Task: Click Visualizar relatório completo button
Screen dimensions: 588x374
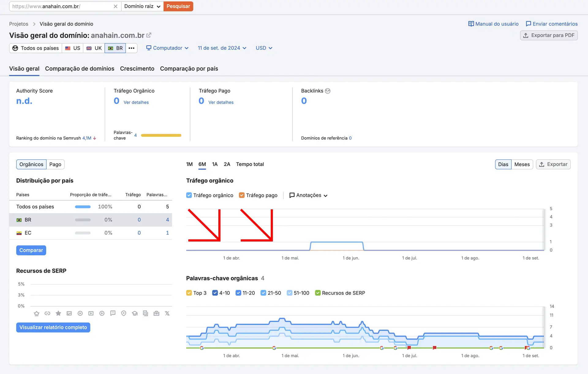Action: click(x=53, y=327)
